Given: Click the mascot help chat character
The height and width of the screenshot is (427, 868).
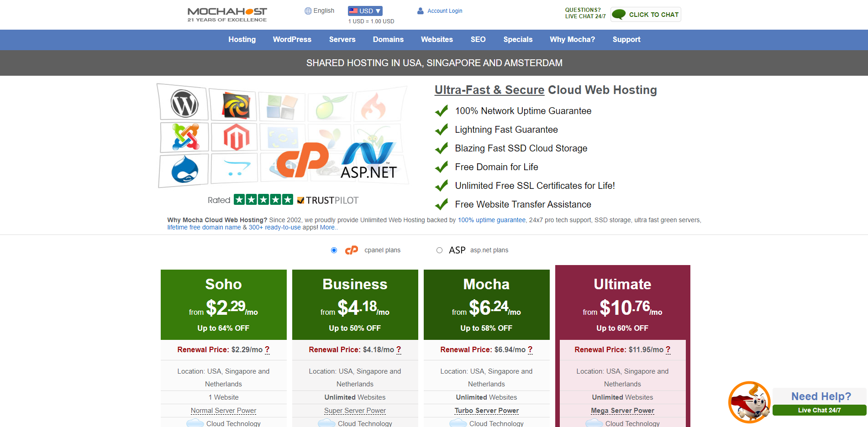Looking at the screenshot, I should point(749,402).
